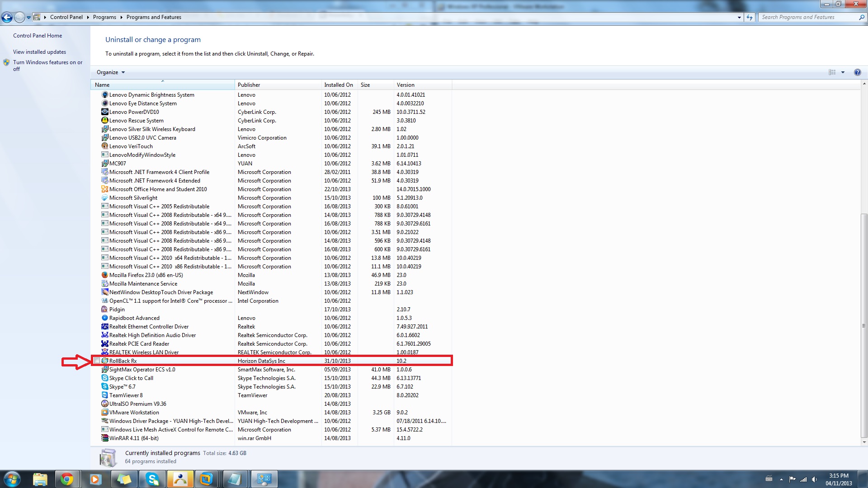
Task: Tick the RollBack Rx row checkbox
Action: (x=97, y=361)
